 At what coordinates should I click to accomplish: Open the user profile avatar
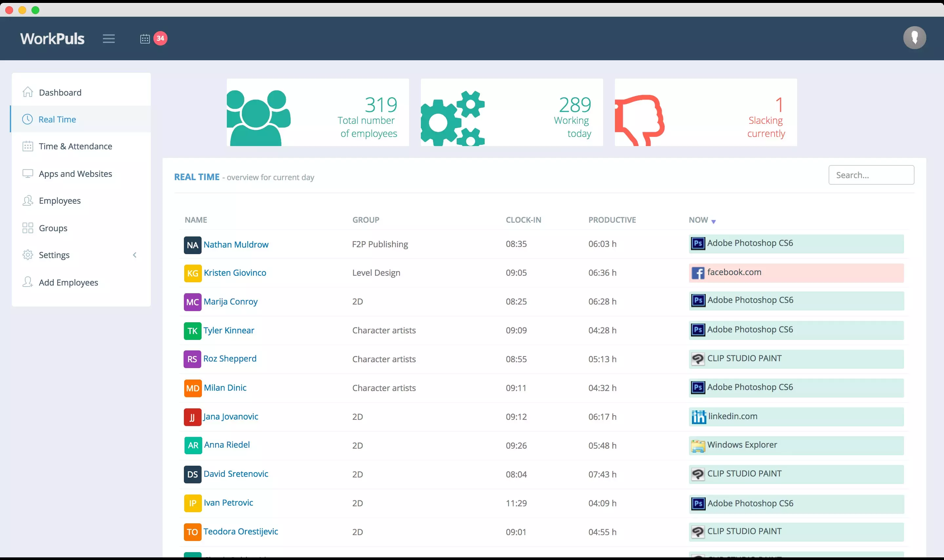click(x=914, y=38)
